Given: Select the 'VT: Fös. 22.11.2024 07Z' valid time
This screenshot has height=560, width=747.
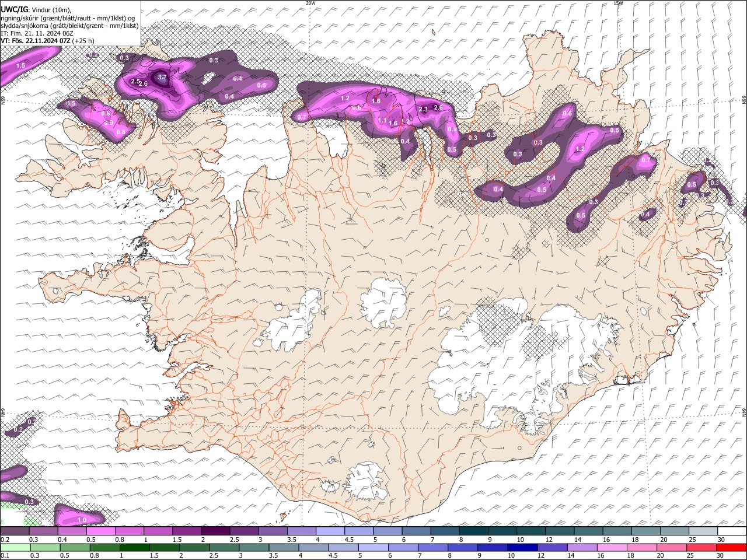Looking at the screenshot, I should pyautogui.click(x=36, y=41).
